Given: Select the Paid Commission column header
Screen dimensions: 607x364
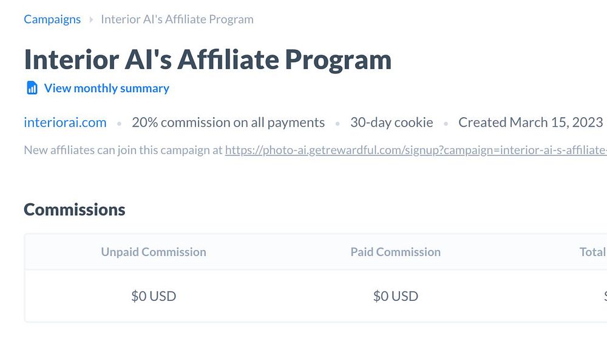Looking at the screenshot, I should click(395, 252).
